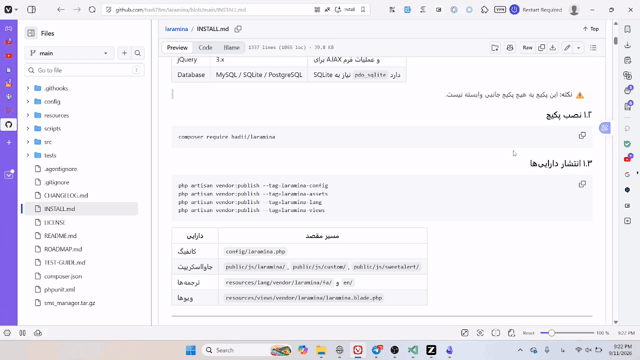Open the Google icon in right sidebar
The image size is (640, 360).
627,174
